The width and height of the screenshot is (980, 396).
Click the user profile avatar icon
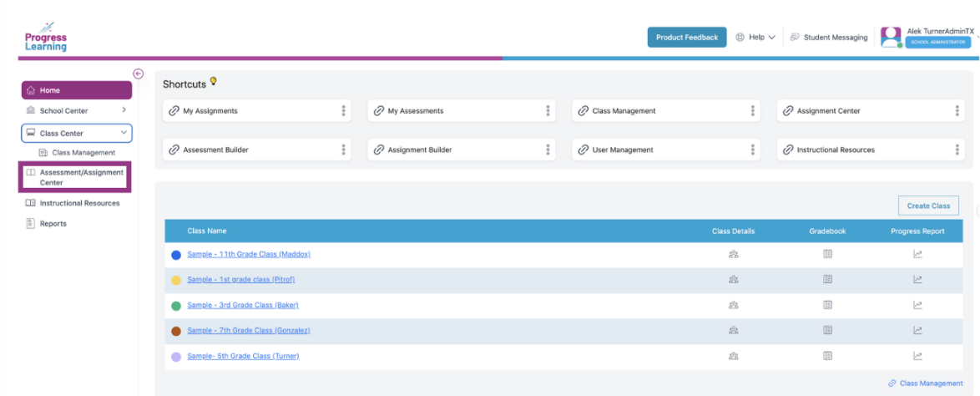(x=891, y=38)
